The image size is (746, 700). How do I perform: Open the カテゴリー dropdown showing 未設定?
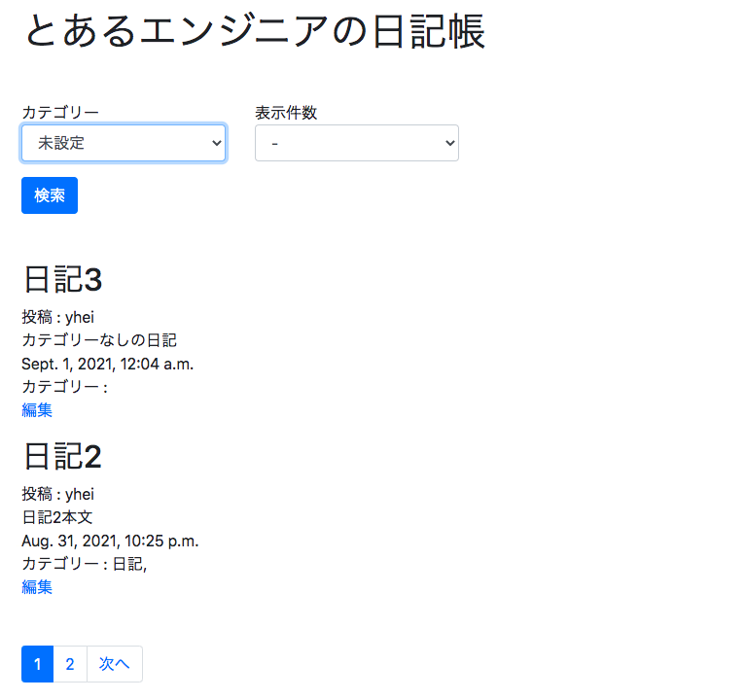tap(124, 143)
